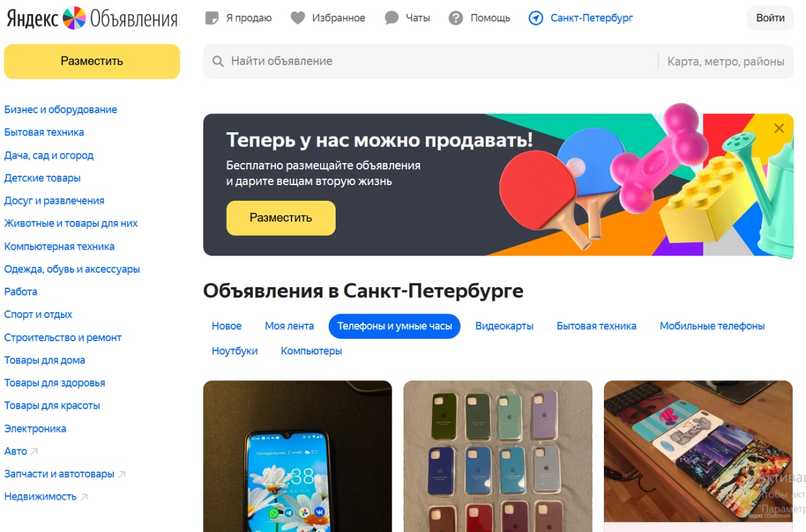Screen dimensions: 806x532
Task: Open Избранное heart icon
Action: pos(298,18)
